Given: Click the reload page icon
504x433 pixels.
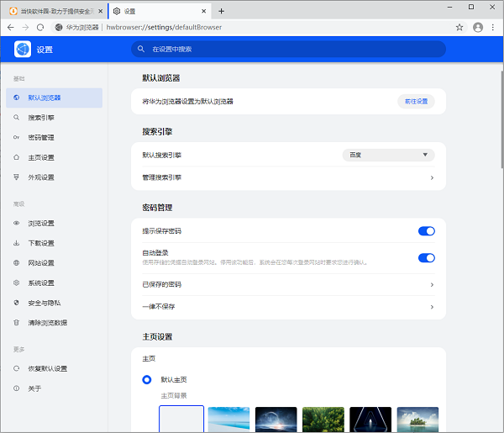Looking at the screenshot, I should point(40,27).
